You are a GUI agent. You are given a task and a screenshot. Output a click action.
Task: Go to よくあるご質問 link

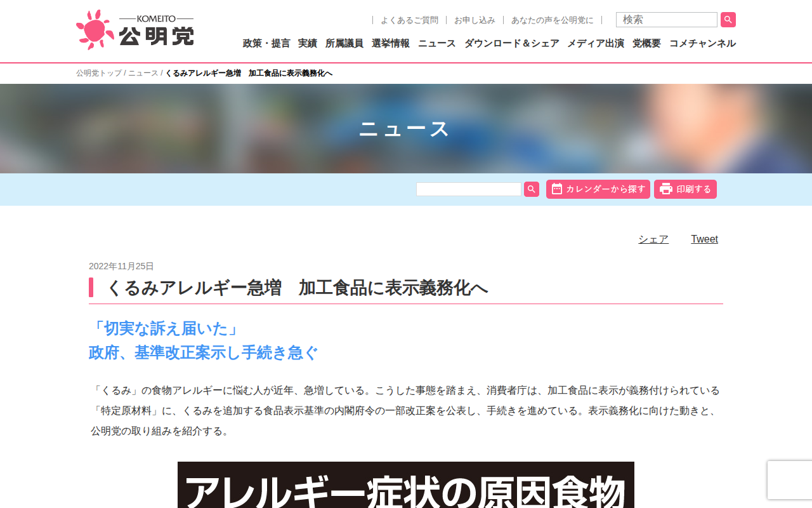[x=409, y=20]
